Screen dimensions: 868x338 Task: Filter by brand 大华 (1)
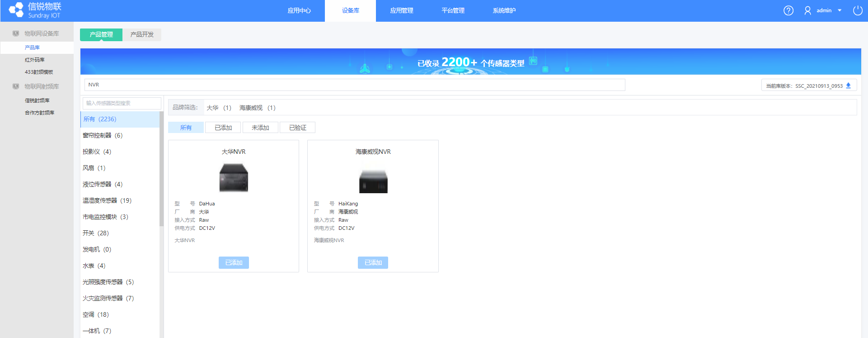[x=219, y=108]
